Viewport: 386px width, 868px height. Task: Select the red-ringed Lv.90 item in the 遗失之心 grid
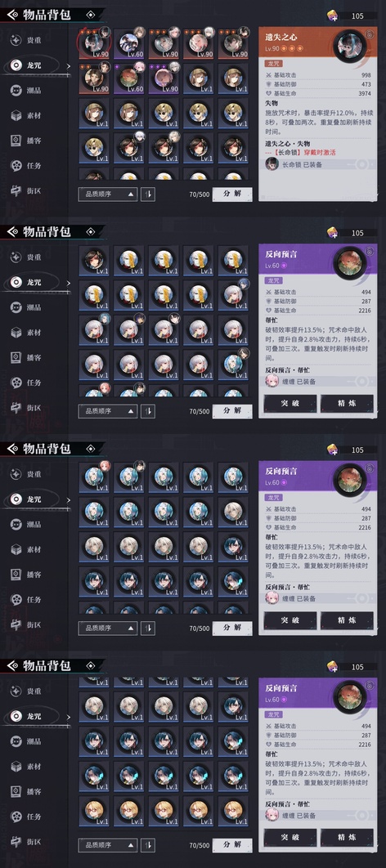pos(95,43)
